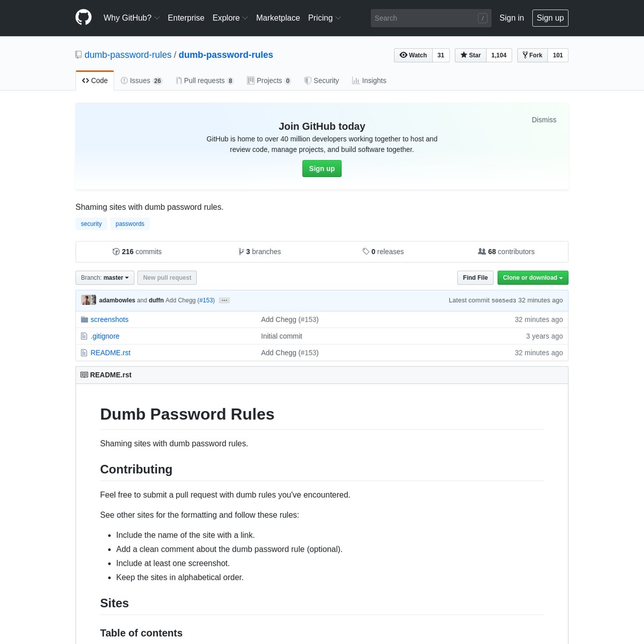Open the Why GitHub? menu
This screenshot has width=644, height=644.
point(131,18)
